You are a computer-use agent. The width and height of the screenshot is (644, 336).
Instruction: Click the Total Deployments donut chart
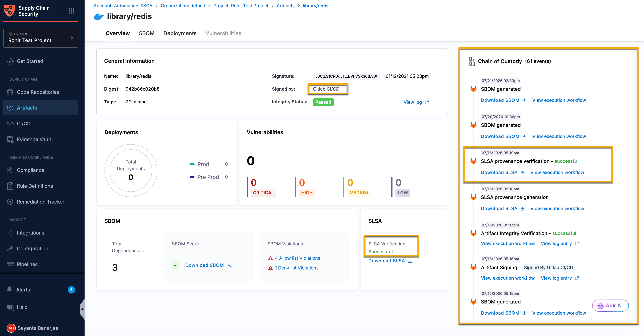pos(131,170)
